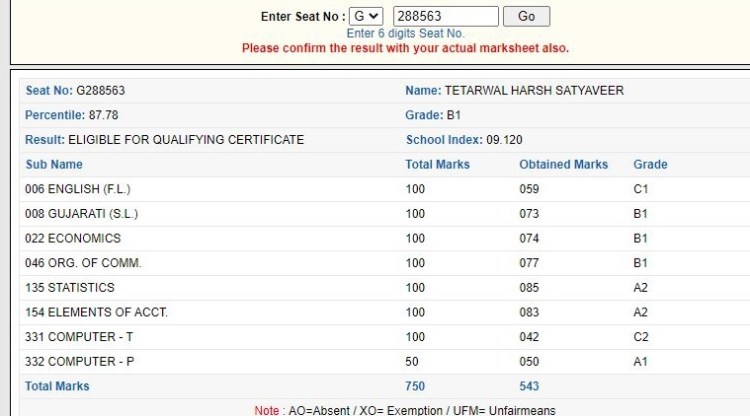Click the Percentile 87.78 value
Screen dimensions: 750x416
(x=103, y=115)
